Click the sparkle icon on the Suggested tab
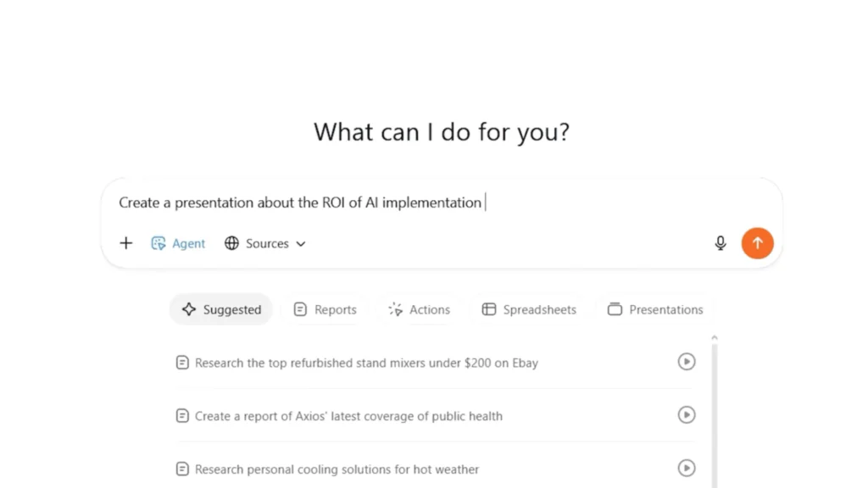This screenshot has height=488, width=868. click(188, 309)
